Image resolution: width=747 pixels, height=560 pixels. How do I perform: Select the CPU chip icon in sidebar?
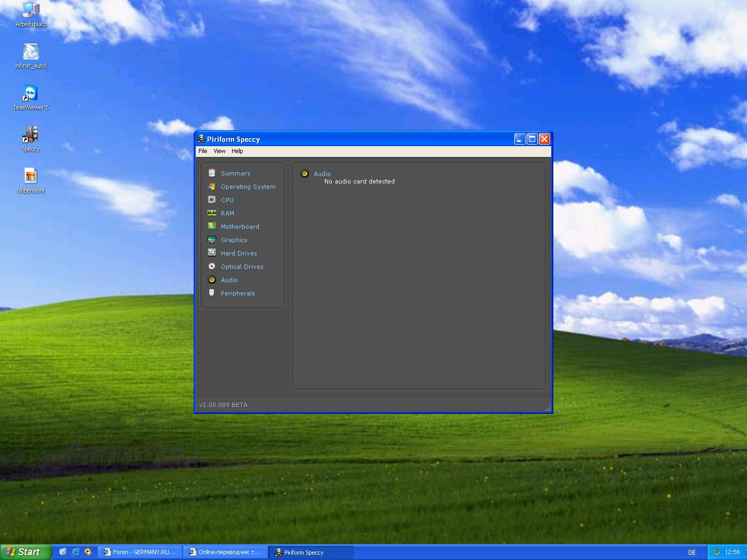(x=212, y=199)
